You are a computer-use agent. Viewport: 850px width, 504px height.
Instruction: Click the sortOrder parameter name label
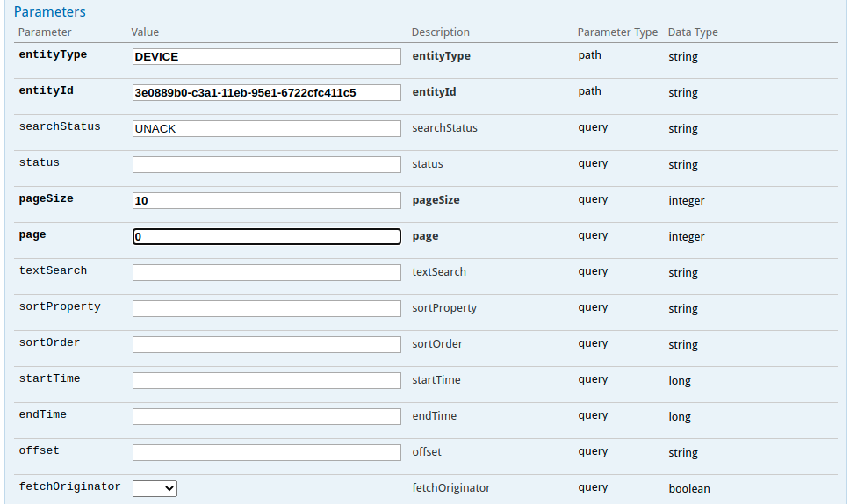tap(49, 342)
